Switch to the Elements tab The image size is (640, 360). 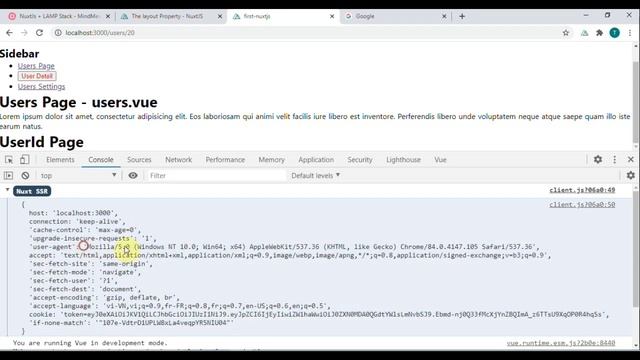pos(60,160)
